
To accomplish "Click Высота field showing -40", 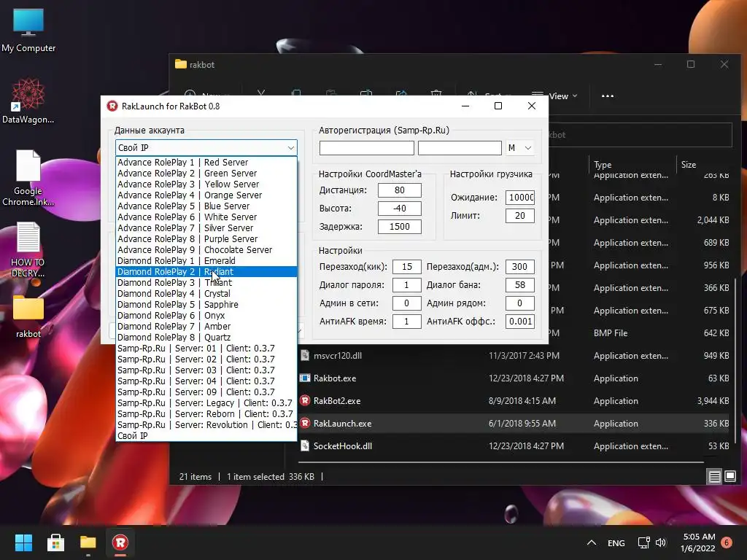I will tap(399, 208).
